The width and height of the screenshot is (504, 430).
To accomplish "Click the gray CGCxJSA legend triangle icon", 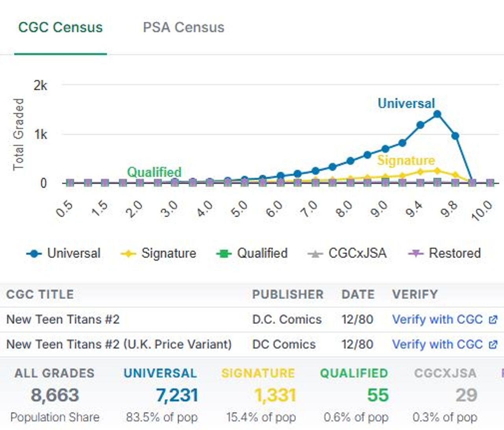I will click(x=315, y=254).
